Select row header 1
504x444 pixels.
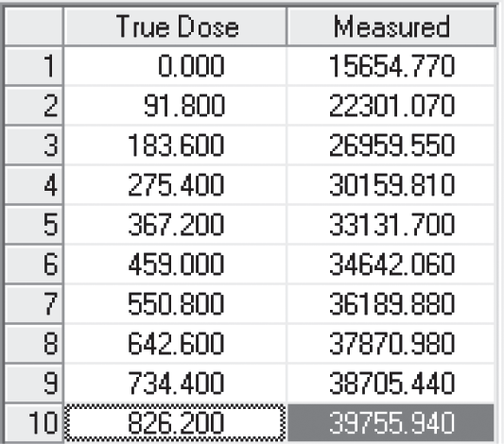click(x=34, y=66)
